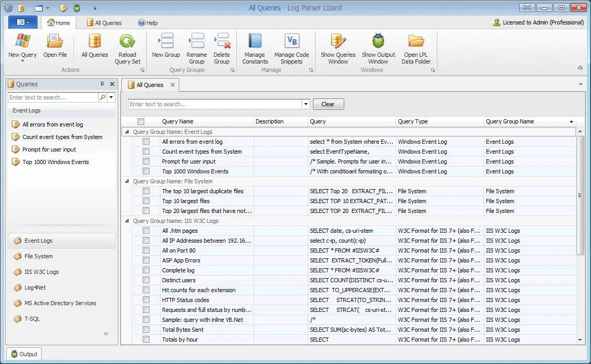
Task: Click the search magnifier in Queries panel
Action: 103,97
